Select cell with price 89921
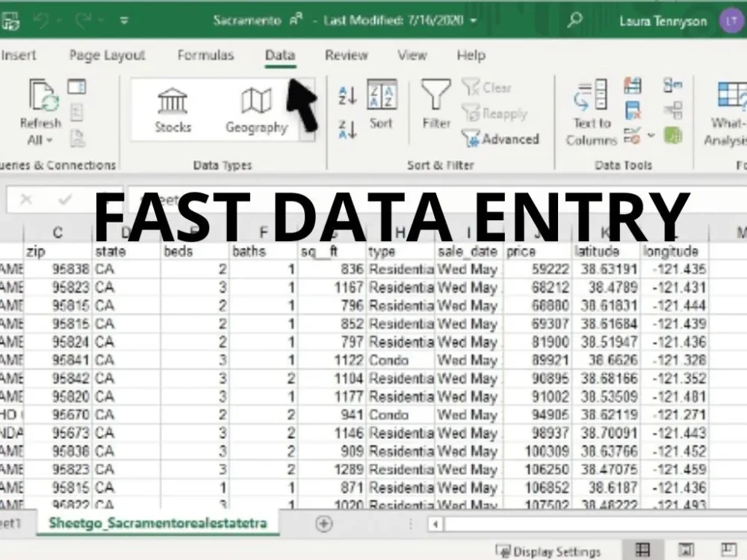 pos(537,360)
